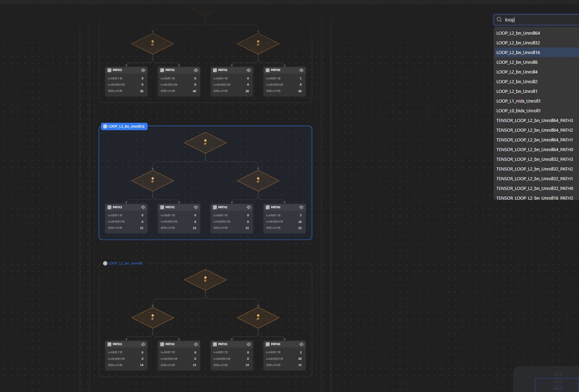This screenshot has height=392, width=579.
Task: Click the LOOP_L2_bn_Unroll16 group label
Action: click(x=126, y=127)
